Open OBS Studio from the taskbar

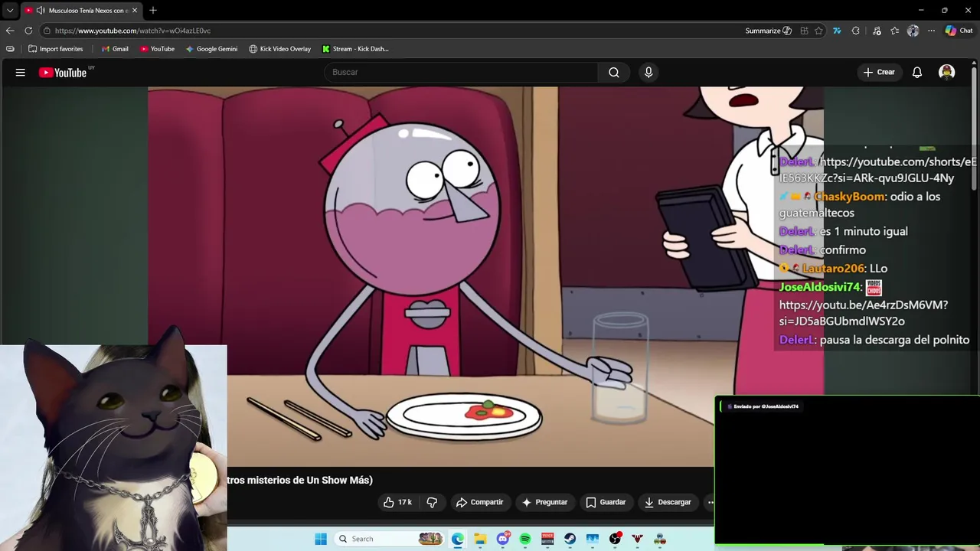pos(615,539)
